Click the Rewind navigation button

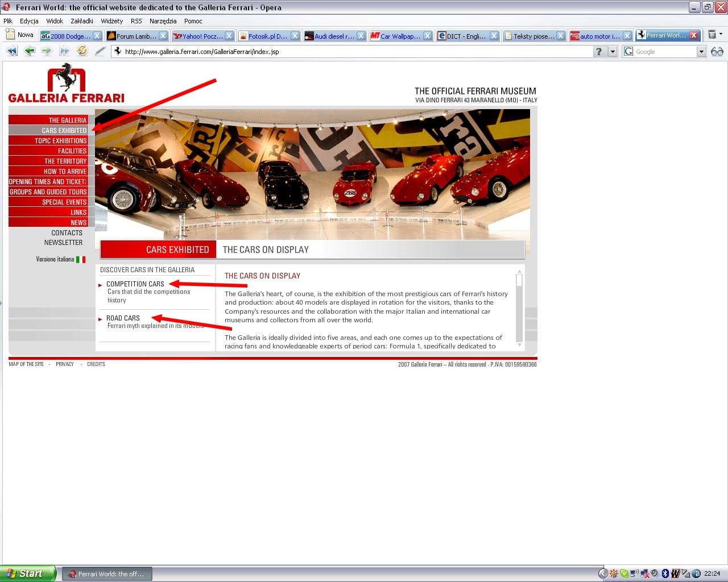(11, 51)
